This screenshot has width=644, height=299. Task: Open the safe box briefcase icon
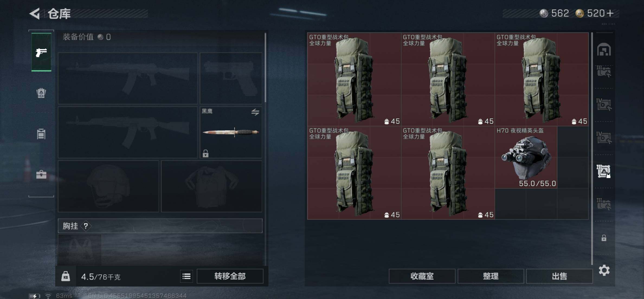tap(41, 174)
